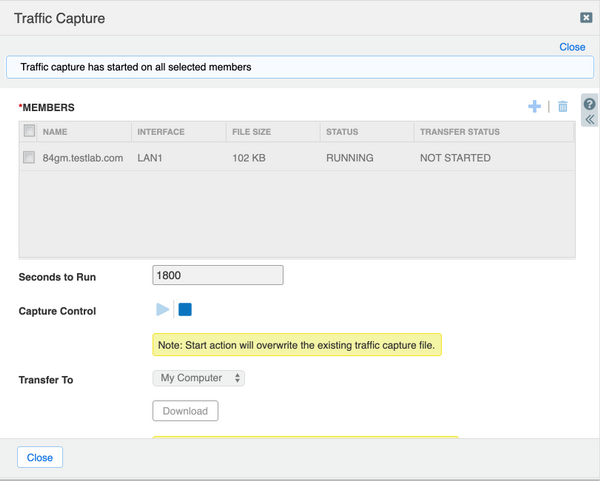Click the capture started notification message
This screenshot has height=481, width=600.
pos(300,67)
